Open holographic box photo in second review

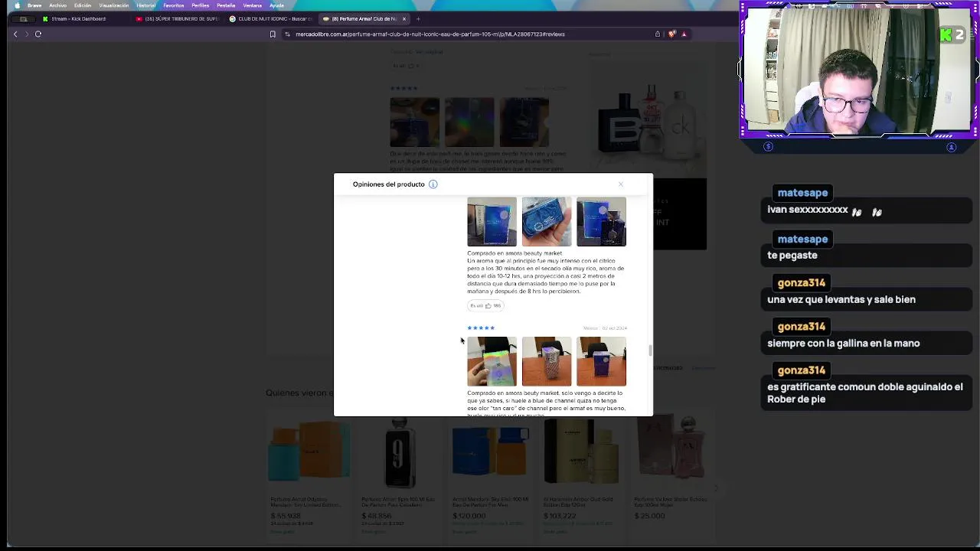492,361
